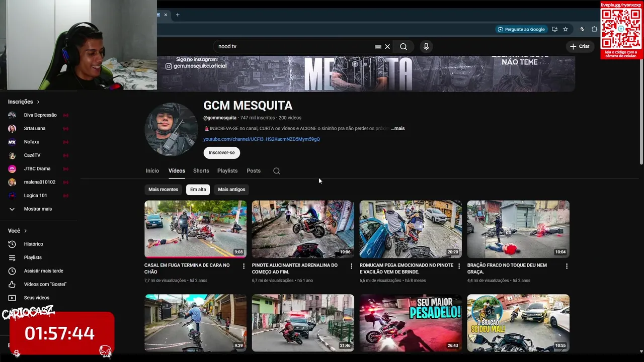Click the Playlists list icon in sidebar
The image size is (644, 362).
click(x=12, y=257)
